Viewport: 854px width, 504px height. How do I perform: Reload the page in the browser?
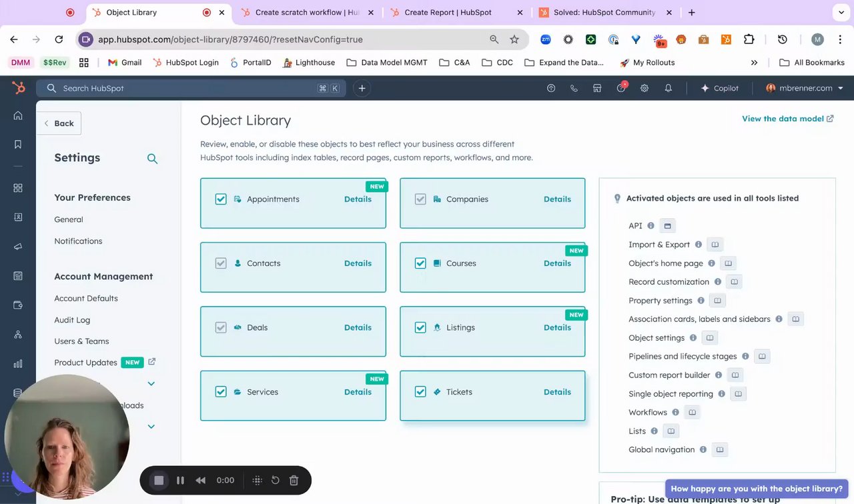[59, 39]
